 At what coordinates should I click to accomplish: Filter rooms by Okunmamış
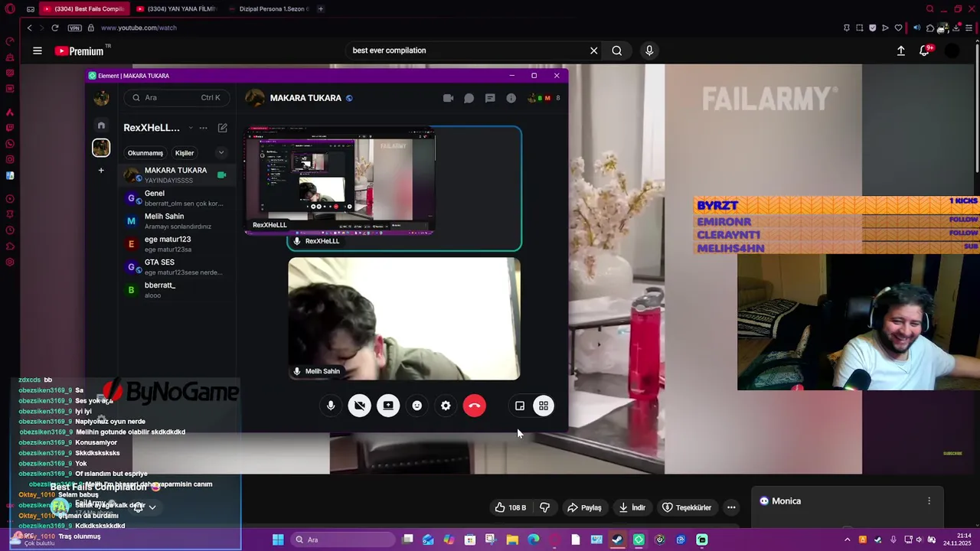tap(145, 152)
